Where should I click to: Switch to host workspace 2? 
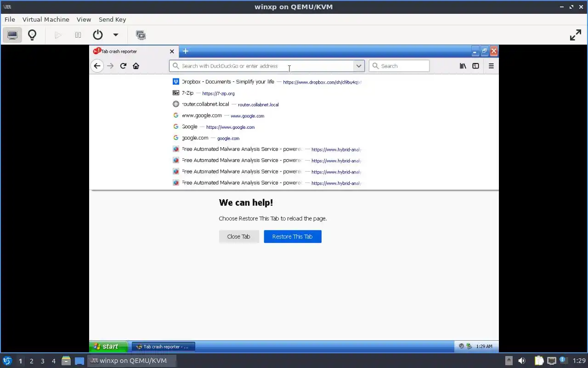pyautogui.click(x=31, y=361)
